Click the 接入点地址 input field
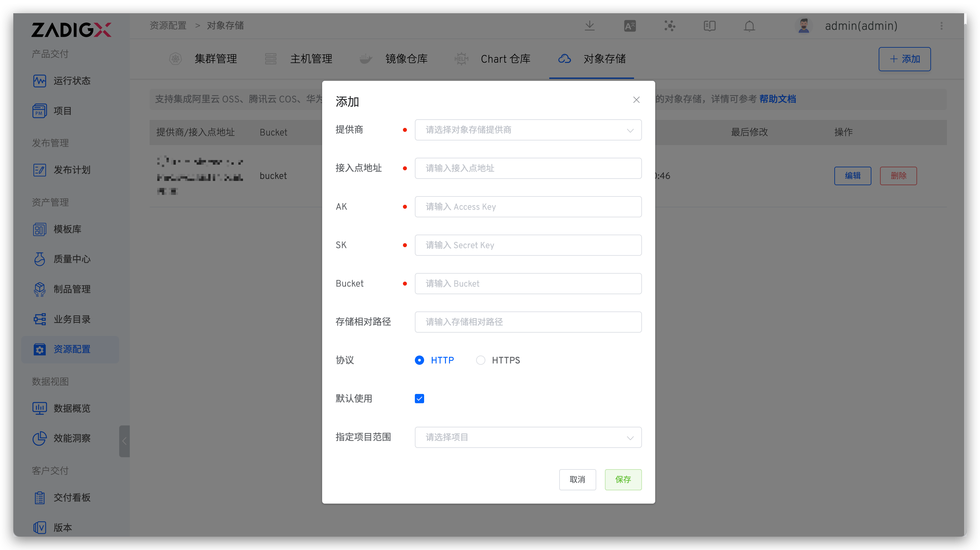The image size is (980, 550). [x=528, y=168]
